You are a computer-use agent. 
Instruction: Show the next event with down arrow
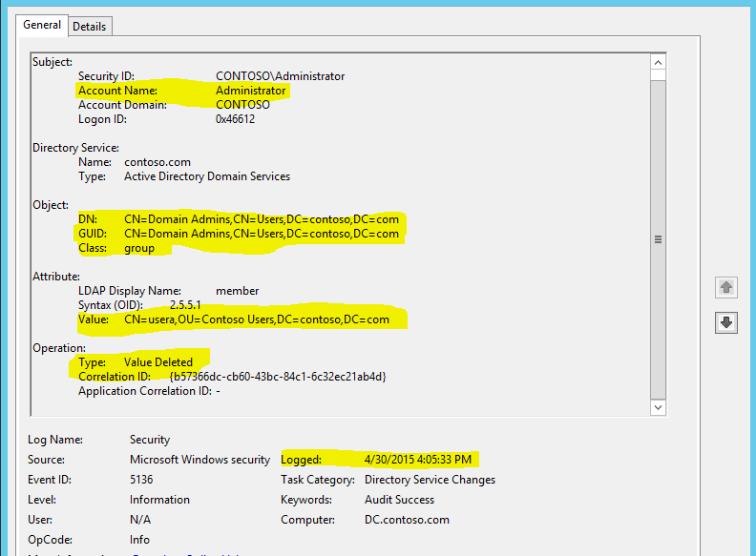tap(726, 322)
